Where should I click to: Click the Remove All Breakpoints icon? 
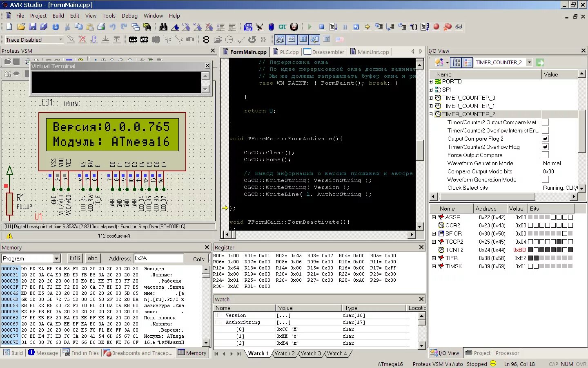pyautogui.click(x=448, y=27)
